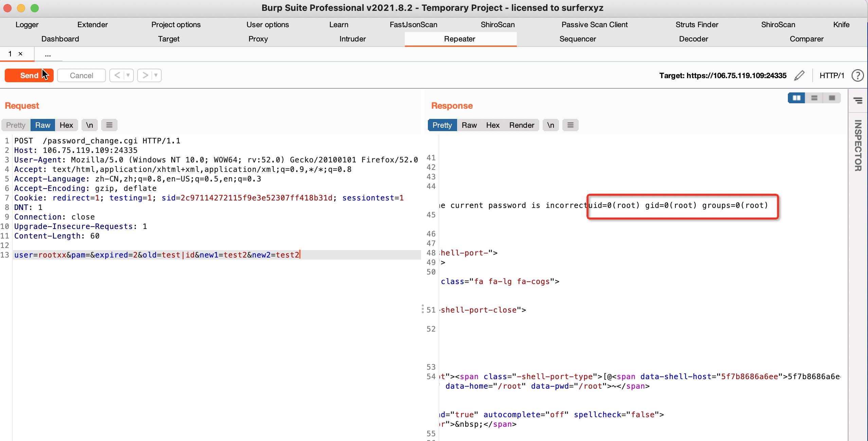Open the Decoder tab
This screenshot has height=441, width=868.
[x=693, y=39]
